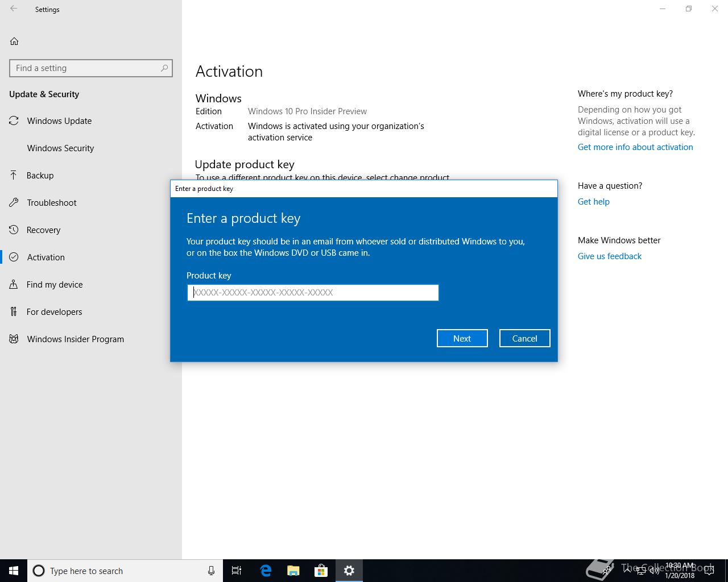
Task: Click the back arrow in Settings title bar
Action: coord(14,9)
